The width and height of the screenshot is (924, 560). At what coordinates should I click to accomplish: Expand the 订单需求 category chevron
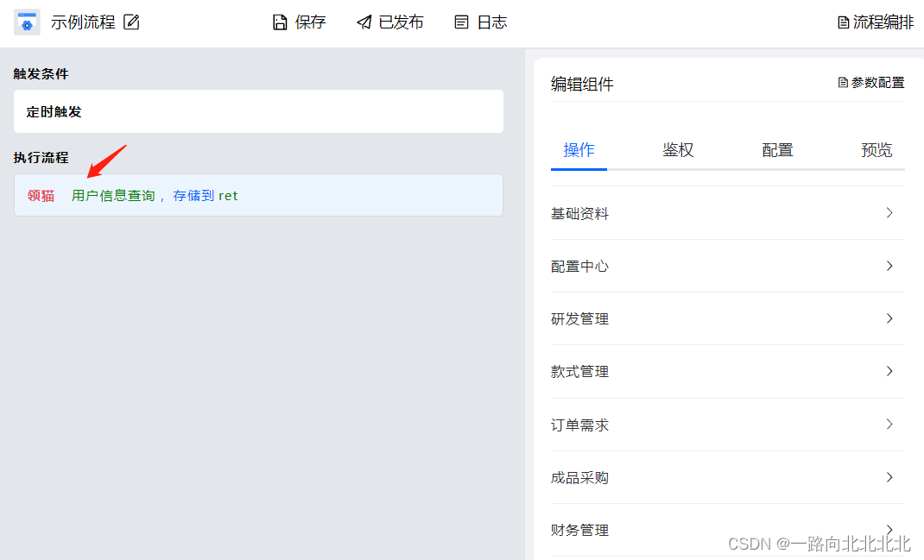click(x=889, y=424)
